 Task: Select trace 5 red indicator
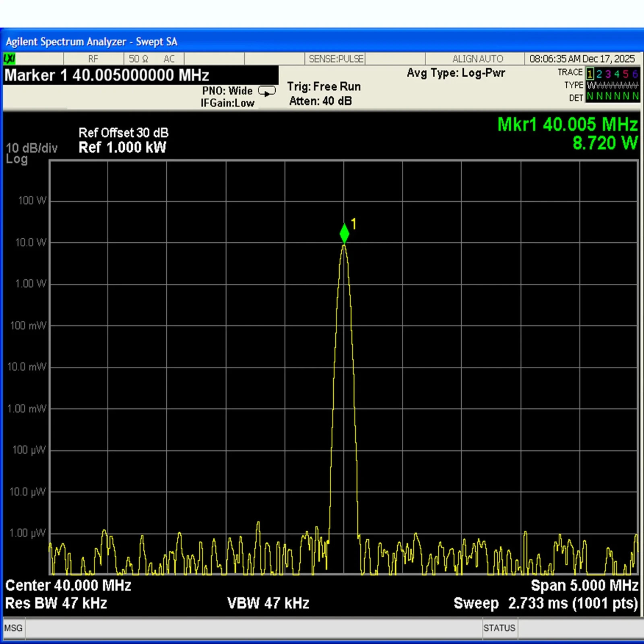(625, 74)
